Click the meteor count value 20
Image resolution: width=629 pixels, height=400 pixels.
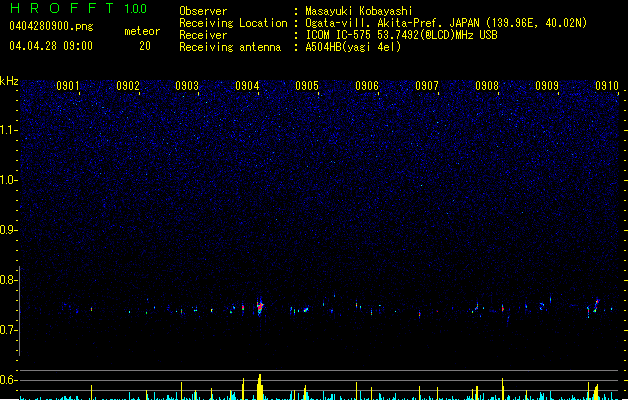(145, 46)
